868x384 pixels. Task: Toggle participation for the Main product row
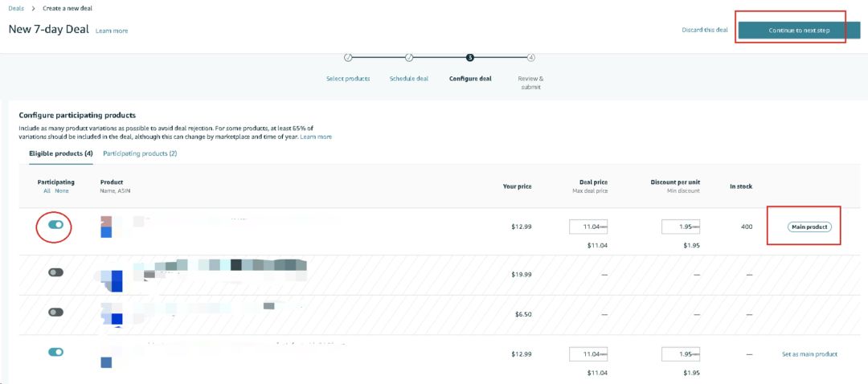click(x=55, y=225)
